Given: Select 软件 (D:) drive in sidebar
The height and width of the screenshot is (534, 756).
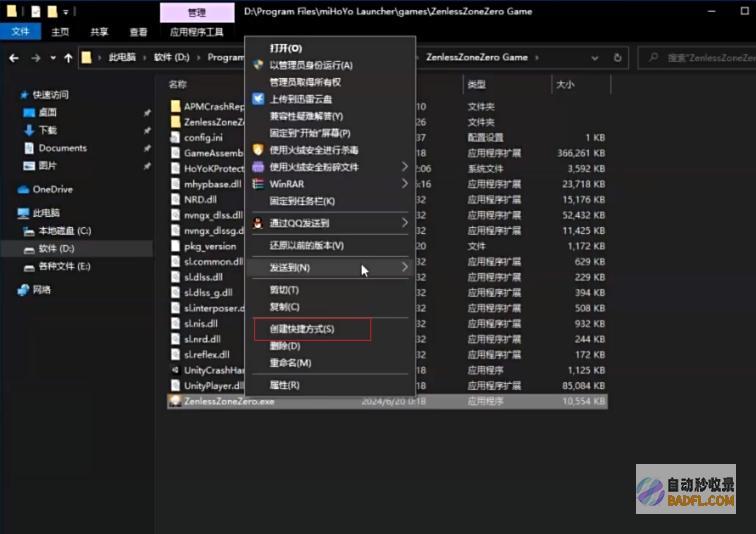Looking at the screenshot, I should [56, 249].
